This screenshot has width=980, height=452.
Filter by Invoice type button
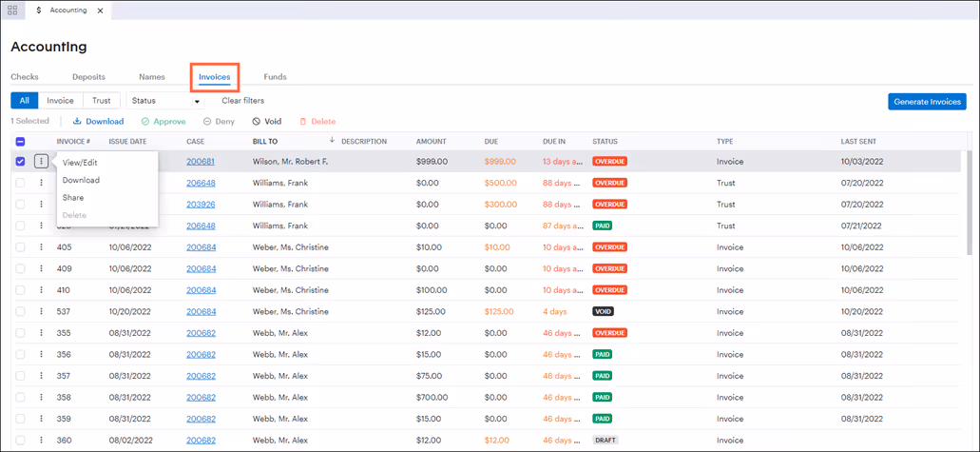pyautogui.click(x=61, y=101)
